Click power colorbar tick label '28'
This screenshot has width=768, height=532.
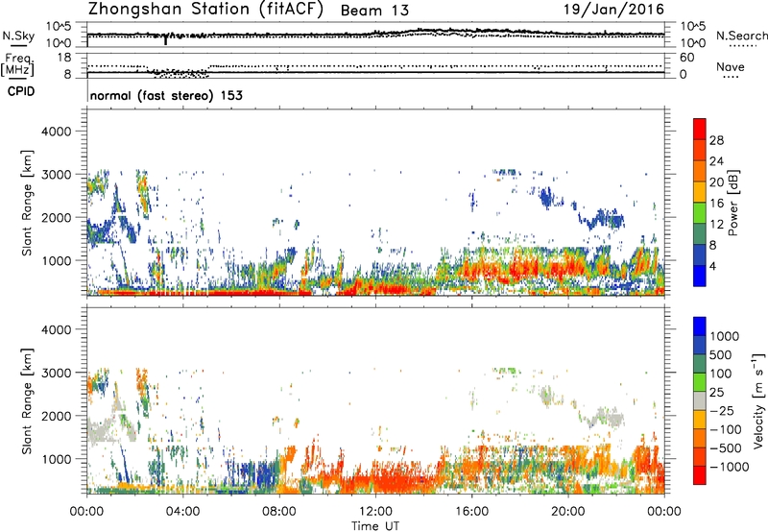(716, 140)
